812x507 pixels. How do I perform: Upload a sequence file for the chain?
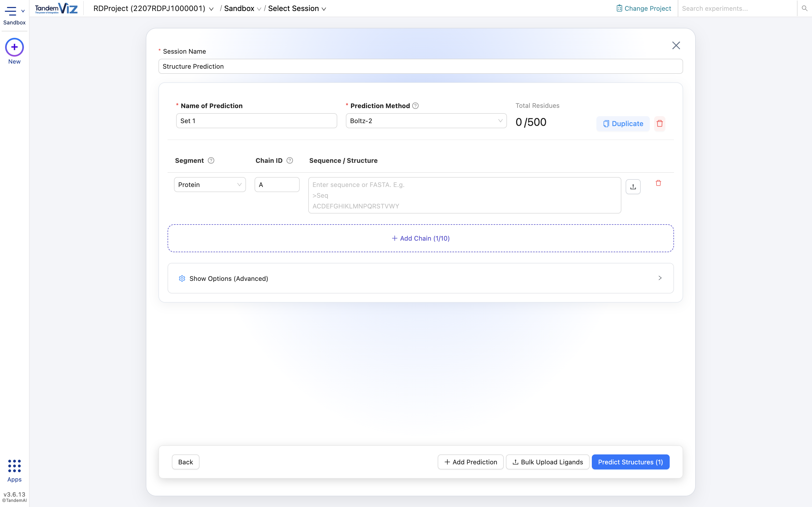point(633,186)
